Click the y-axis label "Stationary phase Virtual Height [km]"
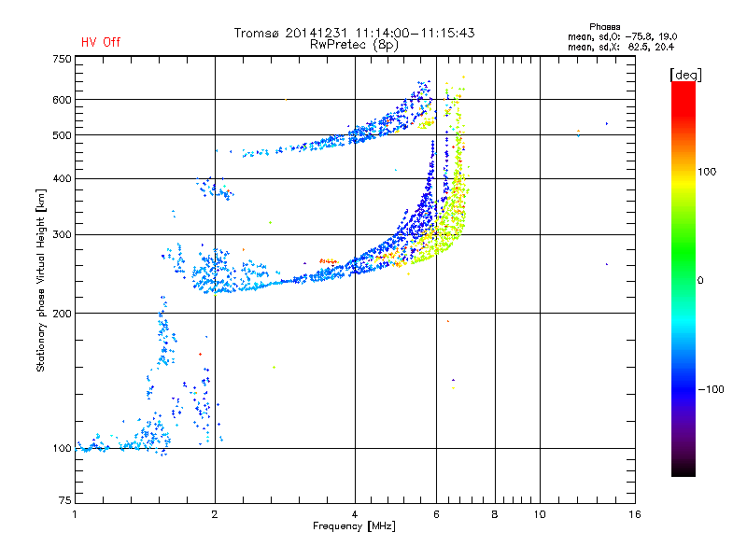The width and height of the screenshot is (747, 560). point(41,280)
